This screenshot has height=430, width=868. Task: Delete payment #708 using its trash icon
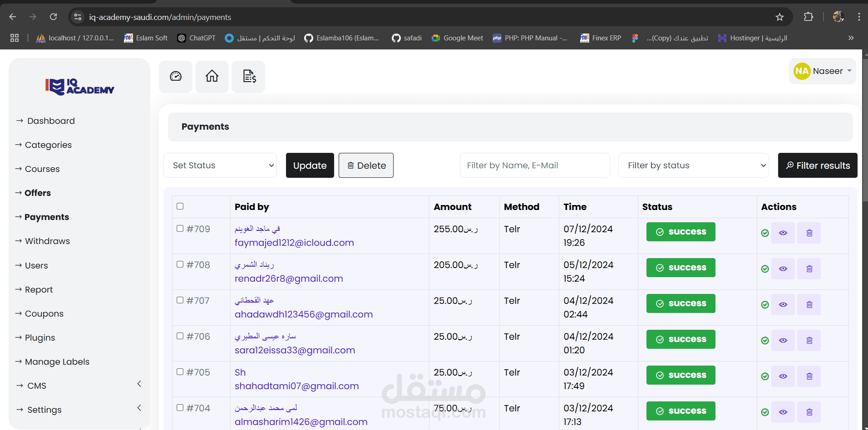pyautogui.click(x=809, y=269)
